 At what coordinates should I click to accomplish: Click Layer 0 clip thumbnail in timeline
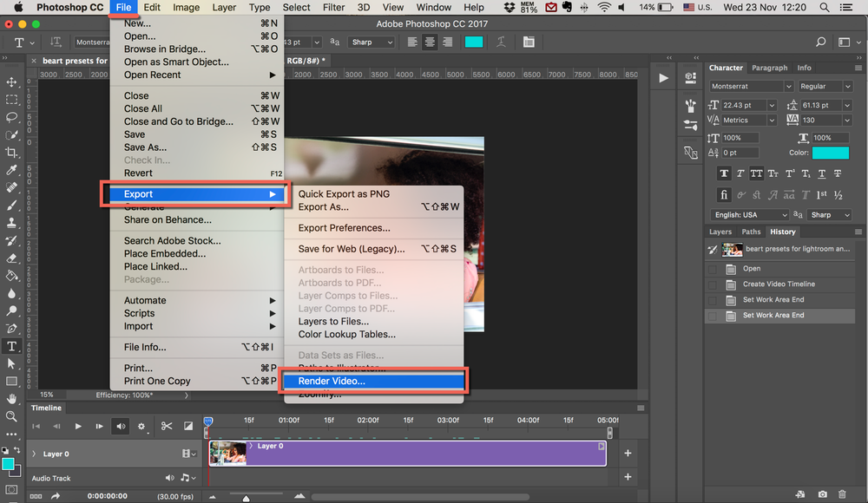click(x=228, y=454)
